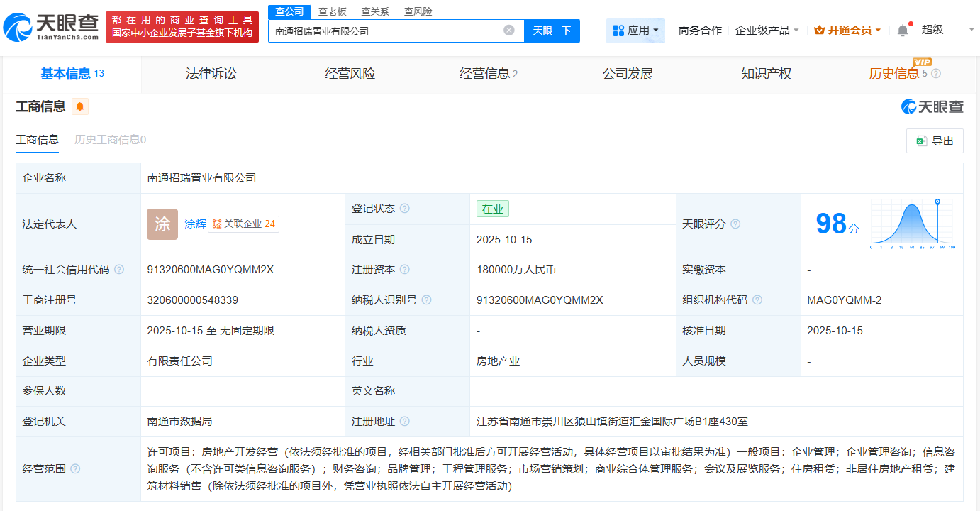Expand the 企业级产品 dropdown

(x=764, y=28)
